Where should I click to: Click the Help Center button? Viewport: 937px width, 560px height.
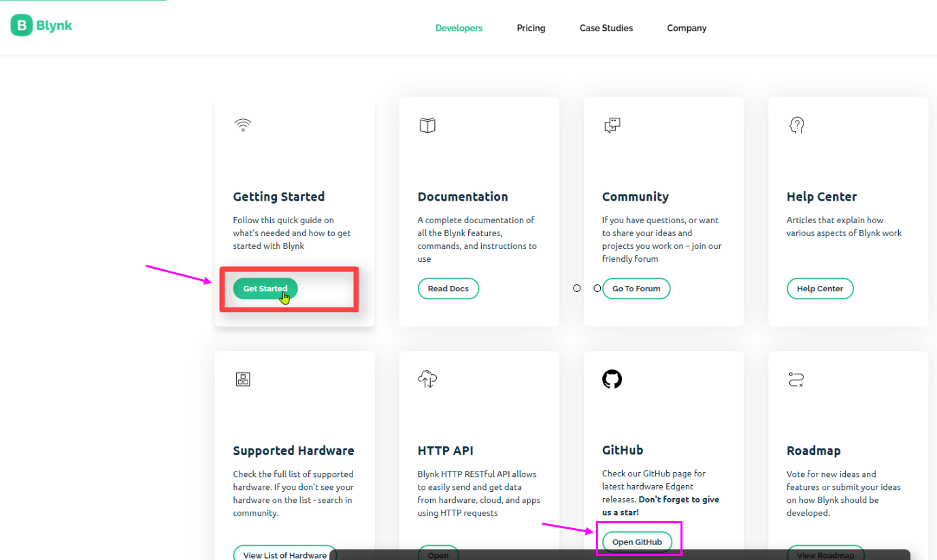(820, 289)
